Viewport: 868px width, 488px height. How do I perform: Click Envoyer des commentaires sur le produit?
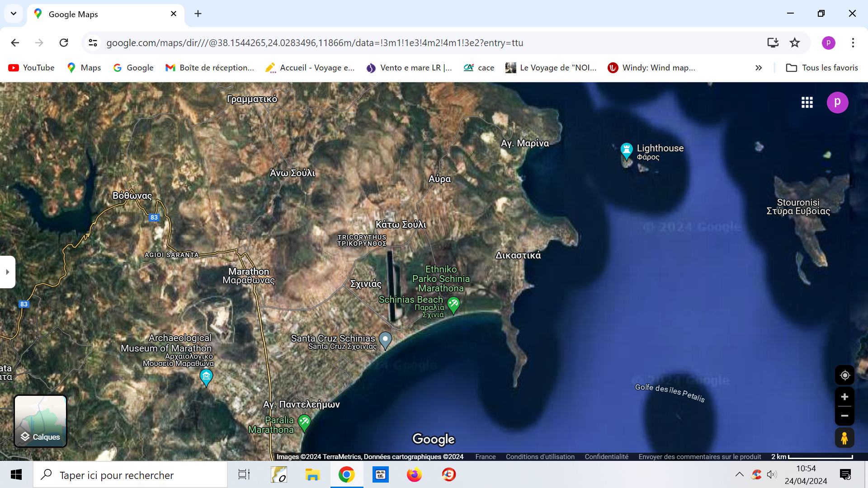pos(699,457)
